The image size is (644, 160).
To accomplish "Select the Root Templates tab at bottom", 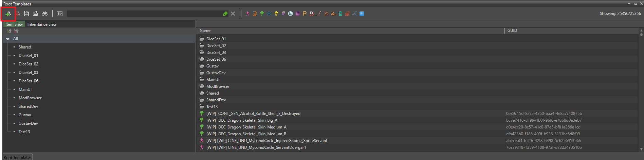I will [18, 157].
